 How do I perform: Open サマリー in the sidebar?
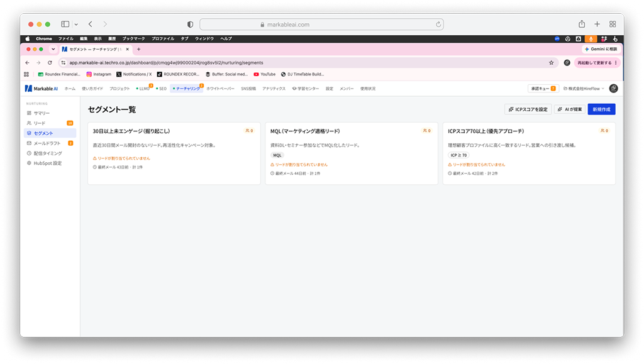coord(50,113)
